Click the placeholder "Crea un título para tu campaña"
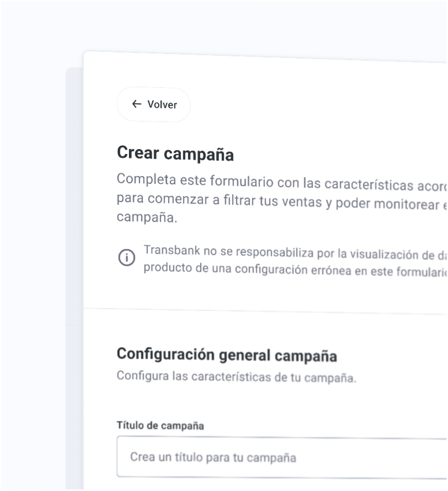The height and width of the screenshot is (491, 448). coord(213,457)
